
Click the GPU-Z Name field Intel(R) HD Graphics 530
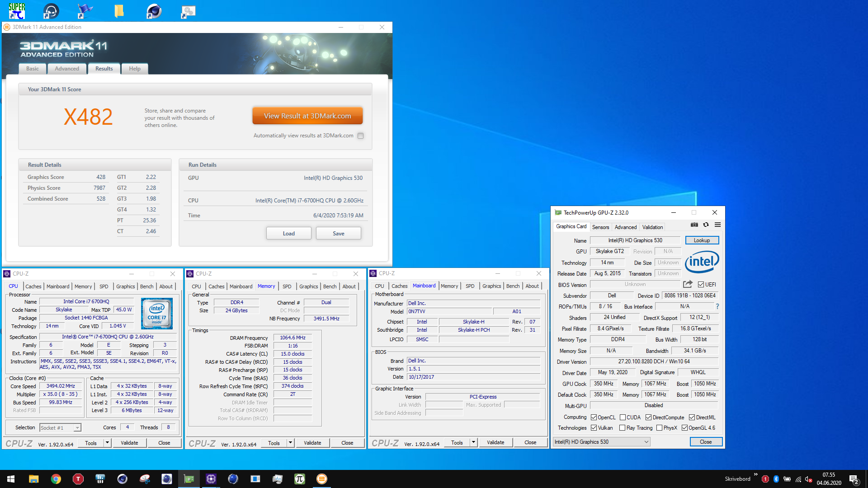(635, 240)
